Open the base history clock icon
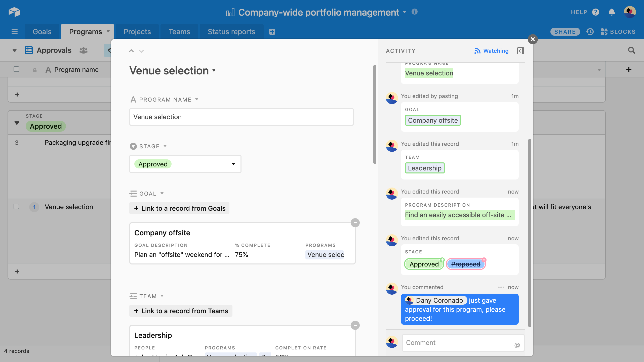Image resolution: width=644 pixels, height=362 pixels. tap(590, 32)
